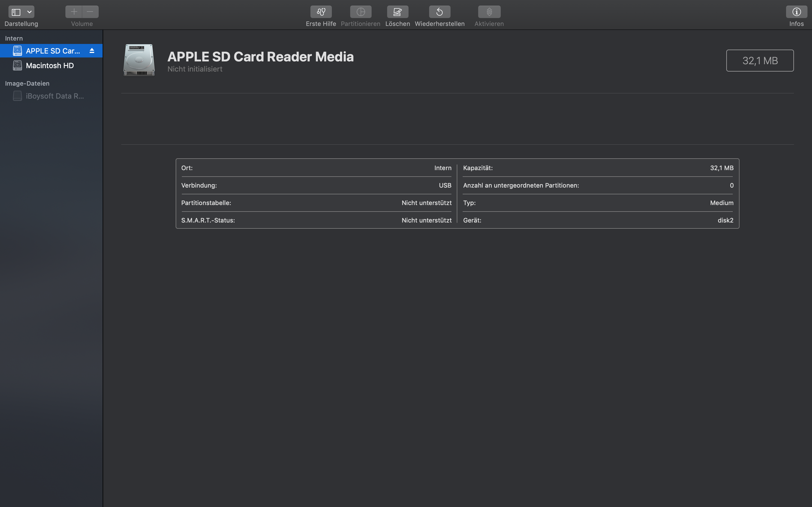Screen dimensions: 812x507
Task: Open the Darstellung dropdown chevron
Action: (x=30, y=12)
